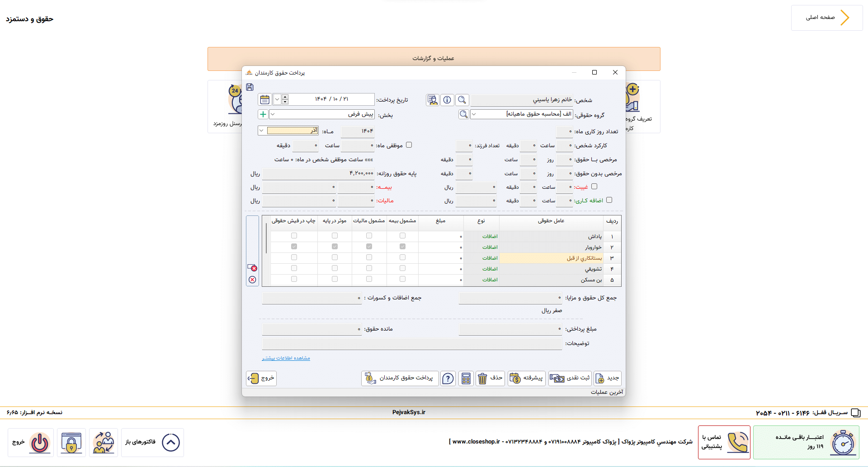This screenshot has width=868, height=467.
Task: Click the ثبت نقدی cash register button
Action: (x=570, y=378)
